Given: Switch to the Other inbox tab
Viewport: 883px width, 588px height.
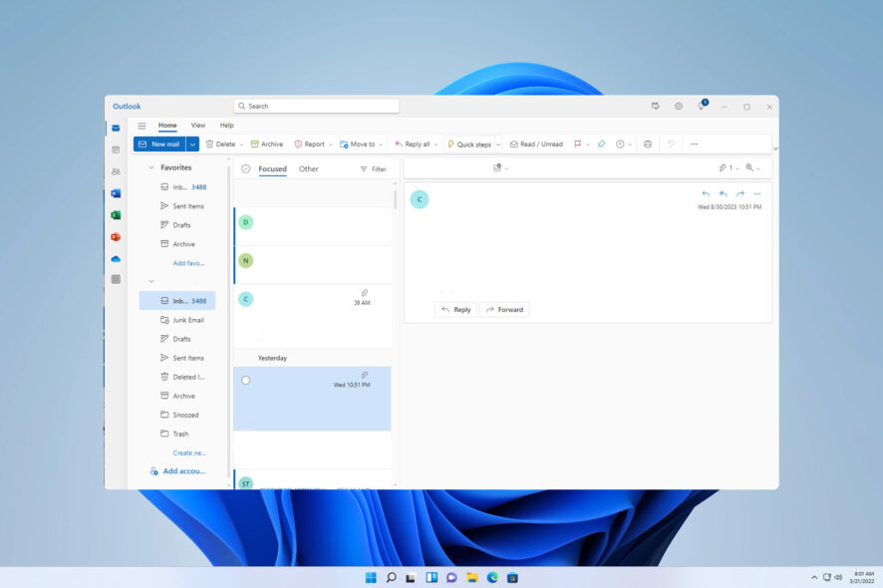Looking at the screenshot, I should point(309,168).
